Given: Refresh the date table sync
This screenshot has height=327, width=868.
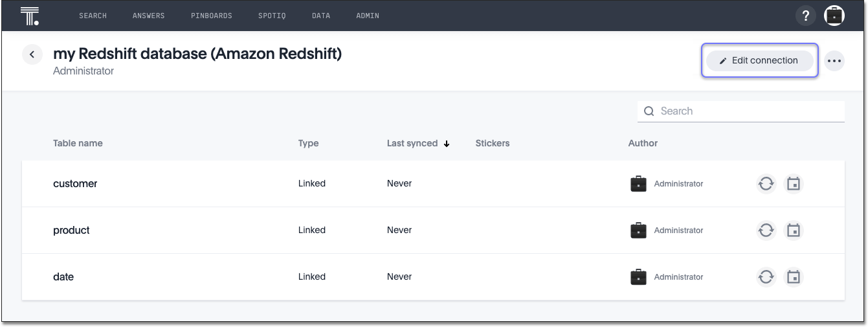Looking at the screenshot, I should tap(766, 277).
